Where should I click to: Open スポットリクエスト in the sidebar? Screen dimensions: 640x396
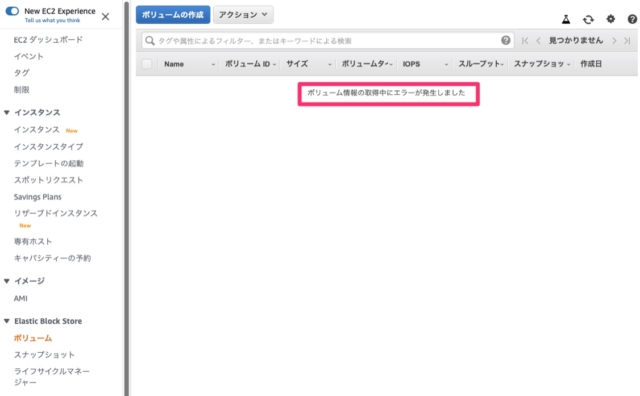[x=49, y=180]
